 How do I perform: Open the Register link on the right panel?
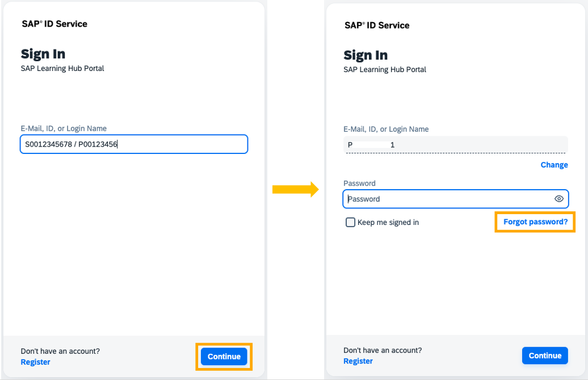coord(358,361)
